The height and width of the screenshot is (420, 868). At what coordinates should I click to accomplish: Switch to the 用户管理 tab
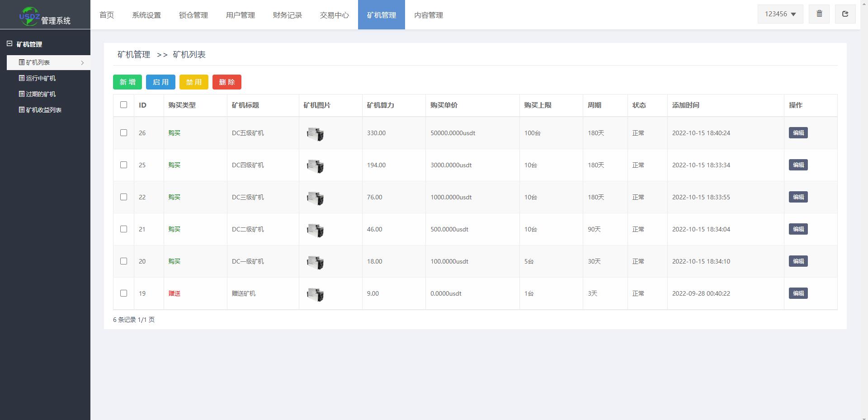click(240, 15)
